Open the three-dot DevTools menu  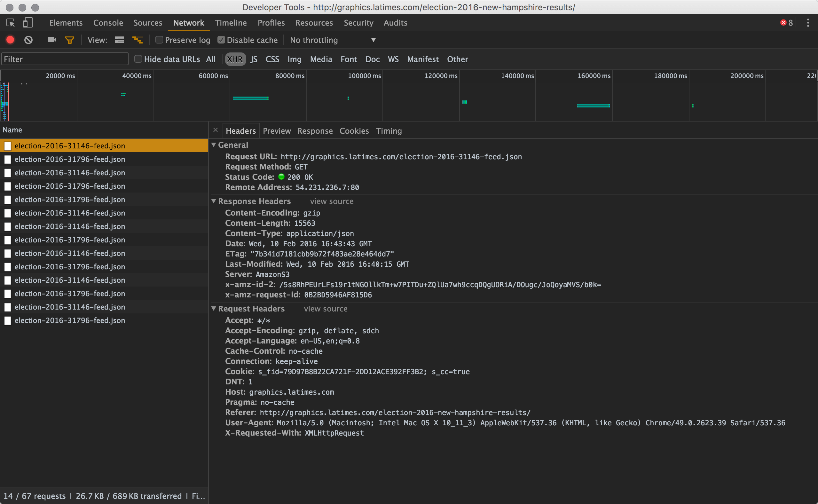808,23
